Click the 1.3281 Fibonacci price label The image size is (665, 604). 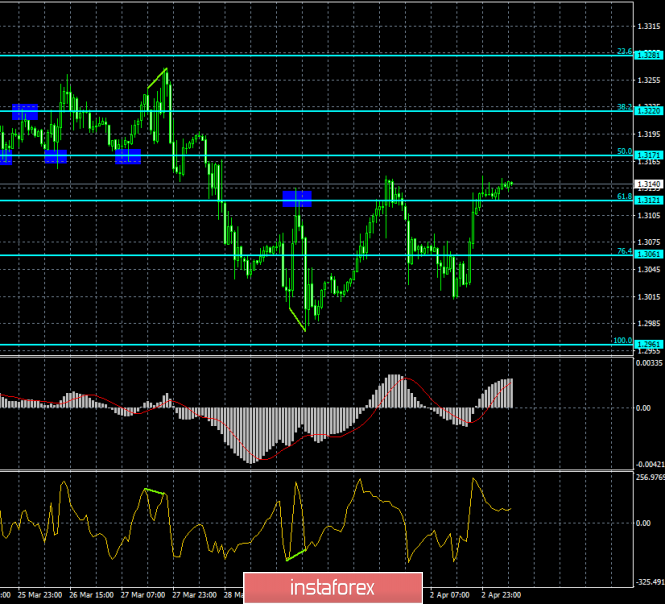(x=647, y=54)
